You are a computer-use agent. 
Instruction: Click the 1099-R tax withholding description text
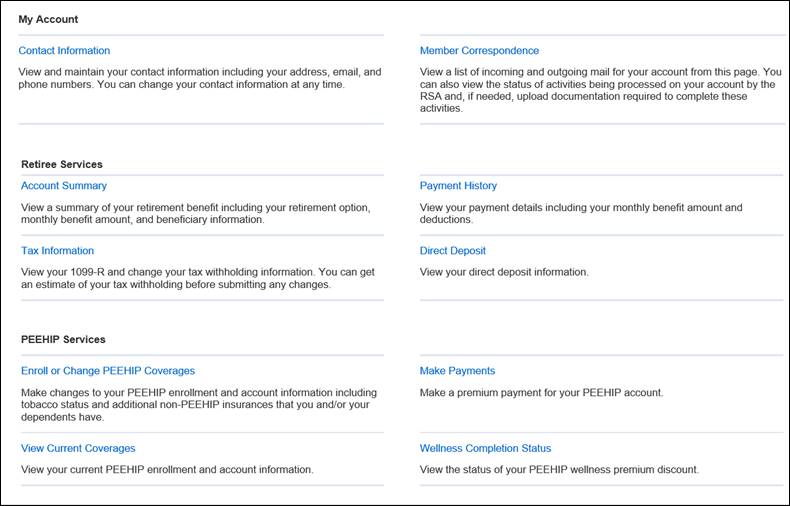(x=198, y=278)
